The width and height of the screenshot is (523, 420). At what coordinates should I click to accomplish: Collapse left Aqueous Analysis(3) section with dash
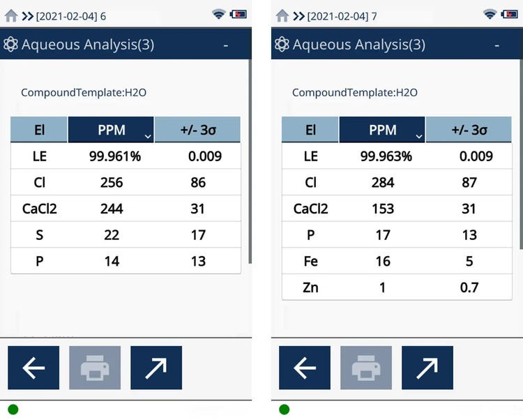pos(226,45)
